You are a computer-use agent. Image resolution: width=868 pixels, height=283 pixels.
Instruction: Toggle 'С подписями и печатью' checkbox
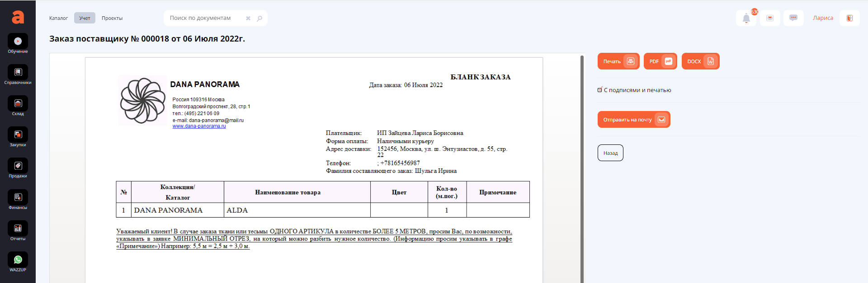tap(600, 90)
